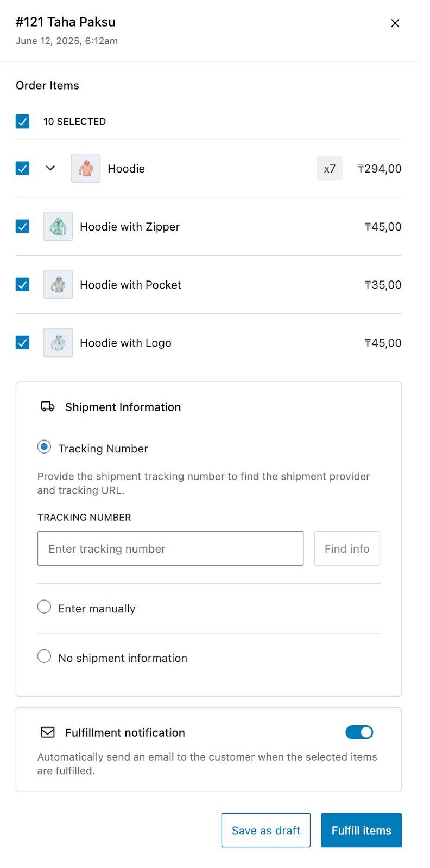Click the x7 quantity badge for Hoodie

pos(330,169)
